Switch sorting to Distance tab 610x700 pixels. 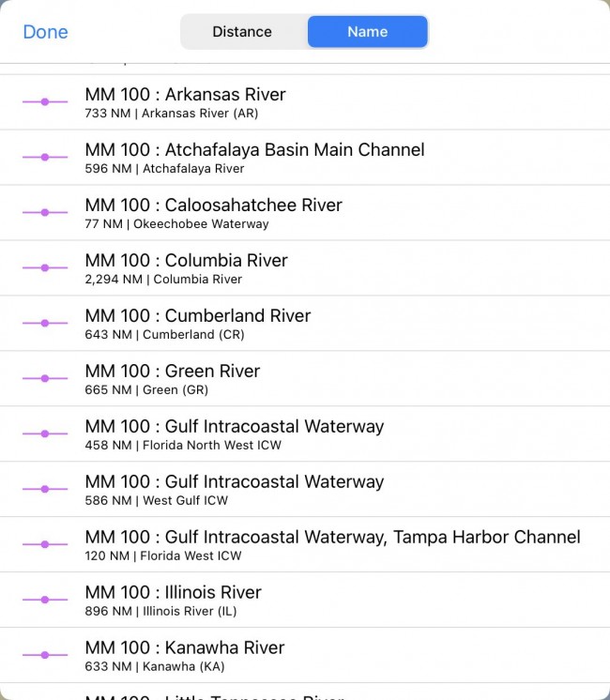(242, 32)
